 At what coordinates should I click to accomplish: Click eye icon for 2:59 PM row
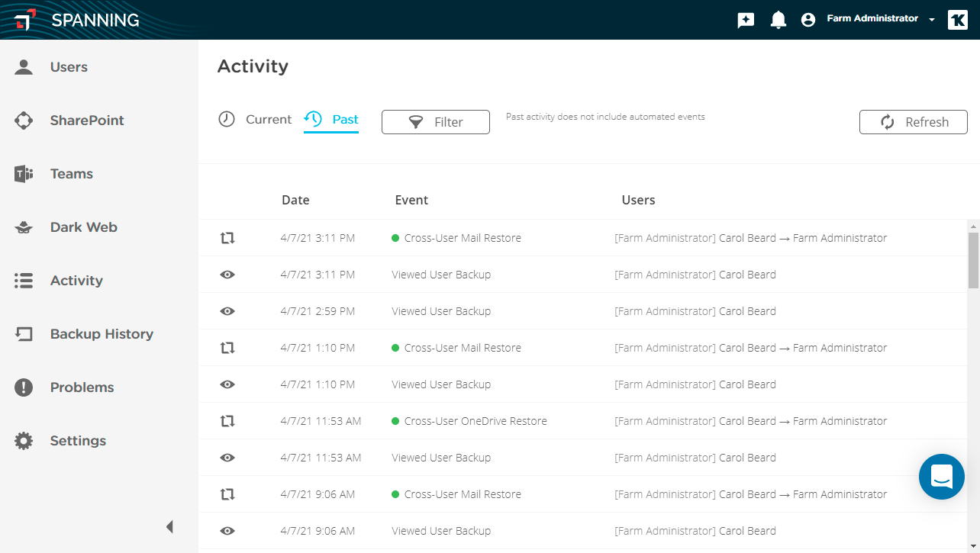[227, 311]
